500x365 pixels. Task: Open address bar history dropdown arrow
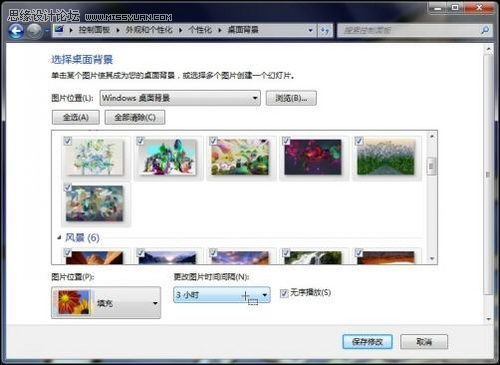(310, 30)
